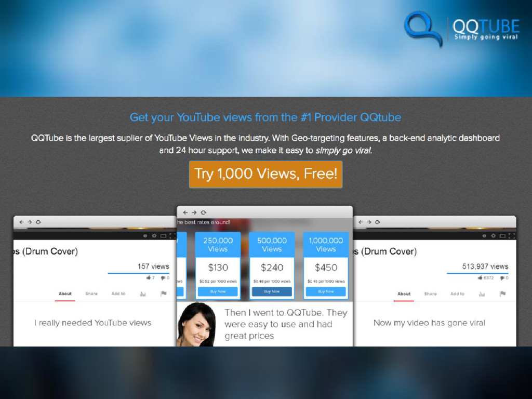The image size is (532, 399).
Task: Click the 157 views count
Action: coord(153,267)
